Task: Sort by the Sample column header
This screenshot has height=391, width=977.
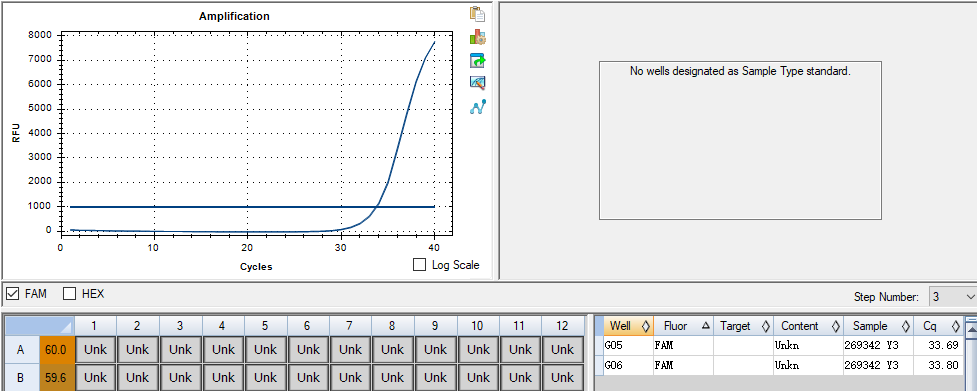Action: [879, 326]
